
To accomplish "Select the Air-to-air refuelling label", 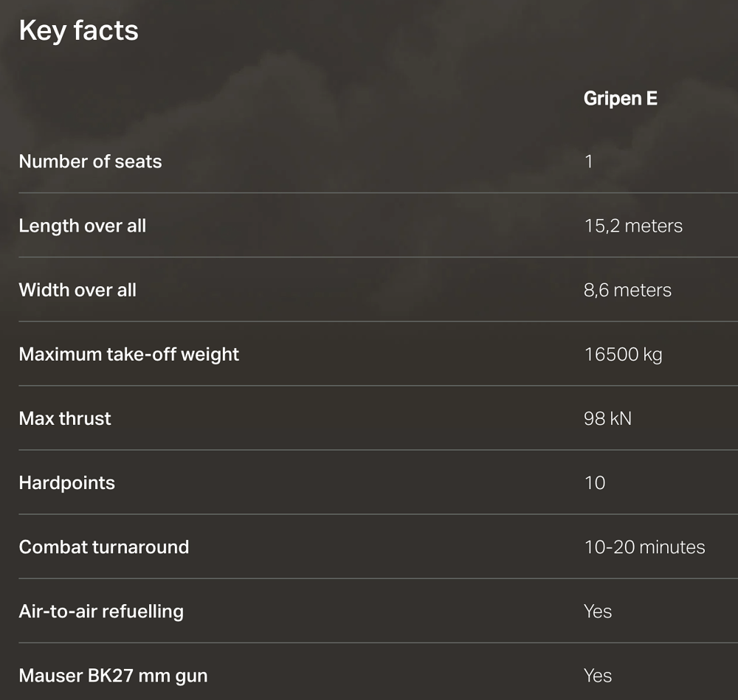I will pos(101,611).
